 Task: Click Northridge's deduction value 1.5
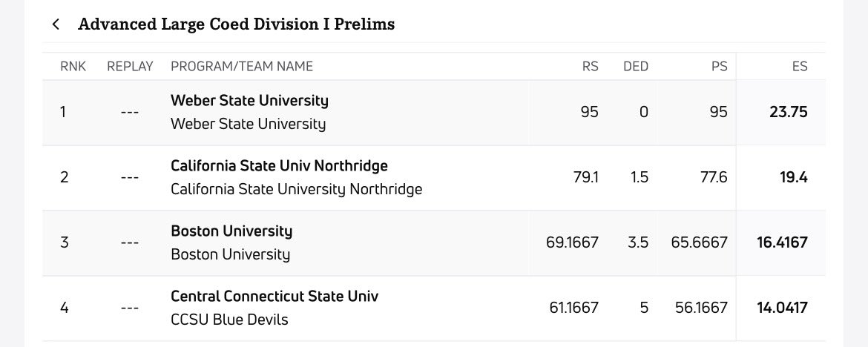point(639,177)
